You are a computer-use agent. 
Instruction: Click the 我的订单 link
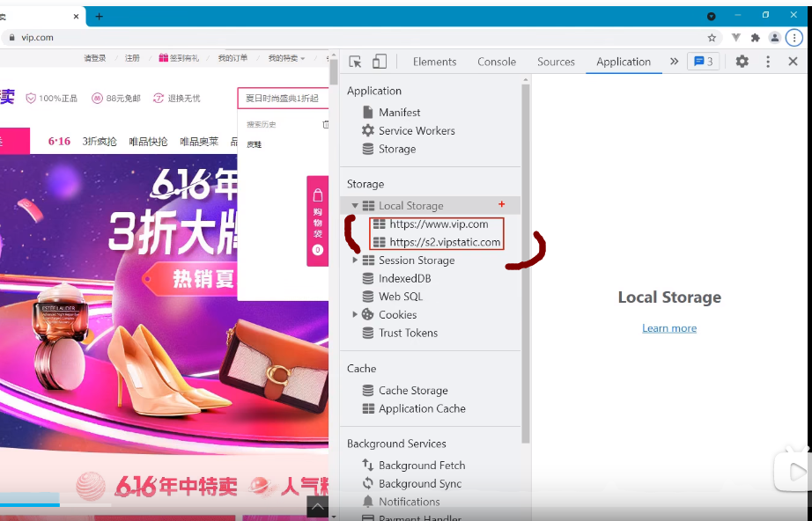(x=233, y=58)
